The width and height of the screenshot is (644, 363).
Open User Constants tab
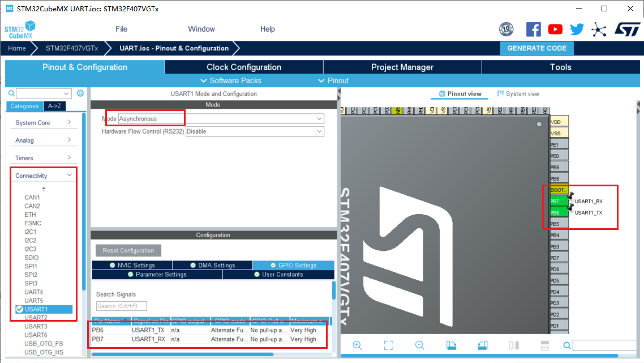pyautogui.click(x=278, y=275)
